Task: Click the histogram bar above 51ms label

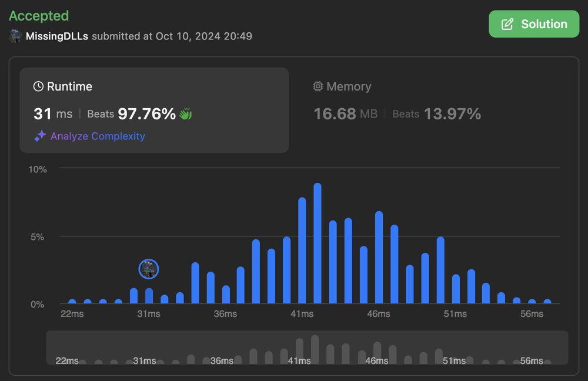Action: 456,289
